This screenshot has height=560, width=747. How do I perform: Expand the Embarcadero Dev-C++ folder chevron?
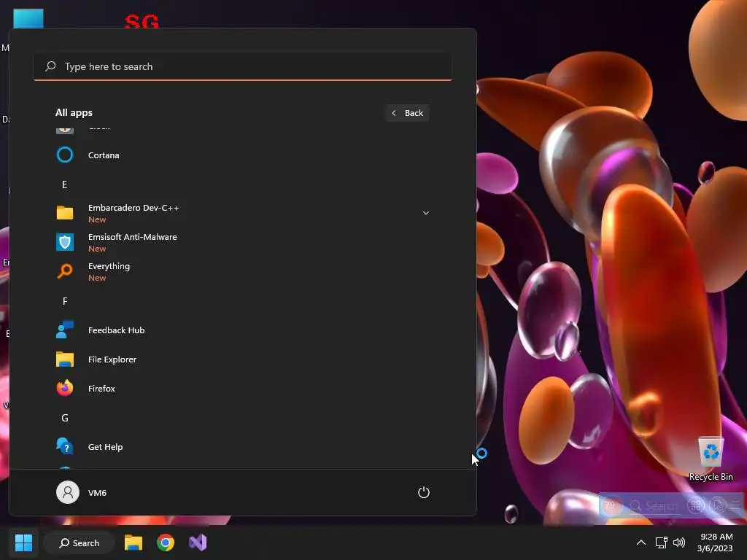426,213
